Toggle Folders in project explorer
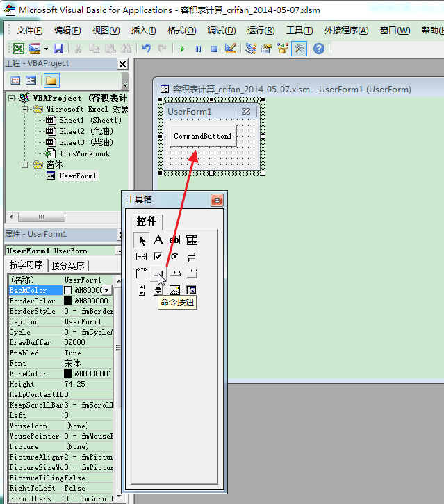This screenshot has height=504, width=444. [x=51, y=81]
